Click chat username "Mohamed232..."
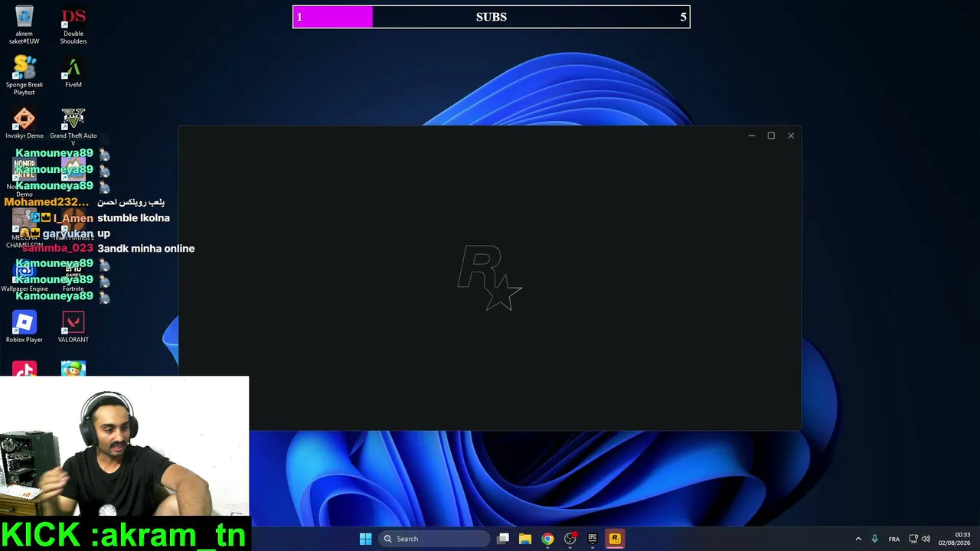Image resolution: width=980 pixels, height=551 pixels. point(47,202)
